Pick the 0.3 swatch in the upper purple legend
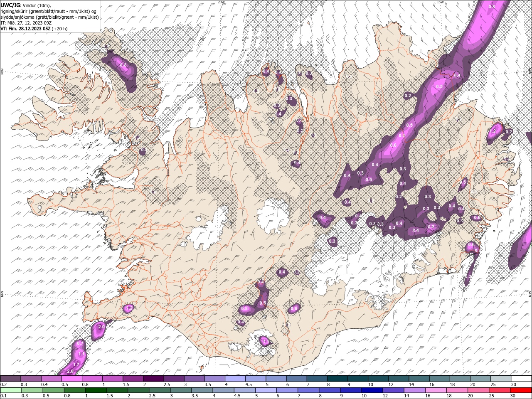 click(31, 379)
